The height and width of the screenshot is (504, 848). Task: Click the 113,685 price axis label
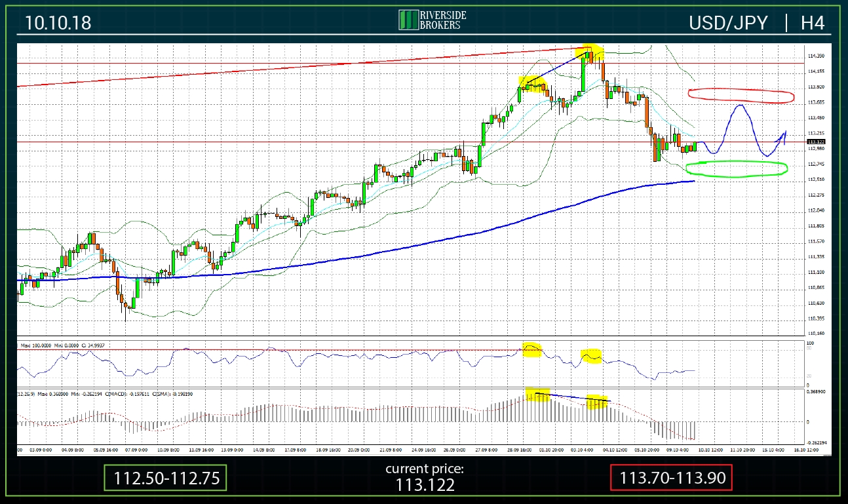click(x=816, y=102)
